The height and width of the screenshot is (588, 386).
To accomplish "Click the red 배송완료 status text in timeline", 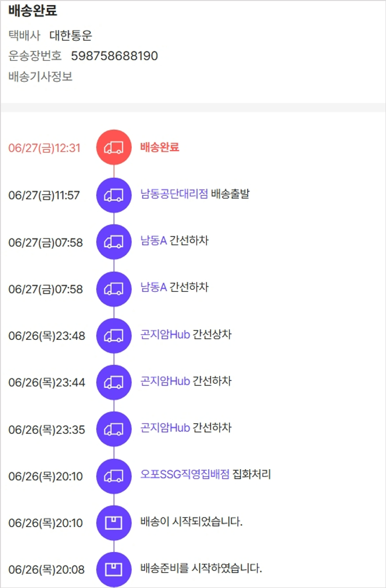I will (x=160, y=147).
